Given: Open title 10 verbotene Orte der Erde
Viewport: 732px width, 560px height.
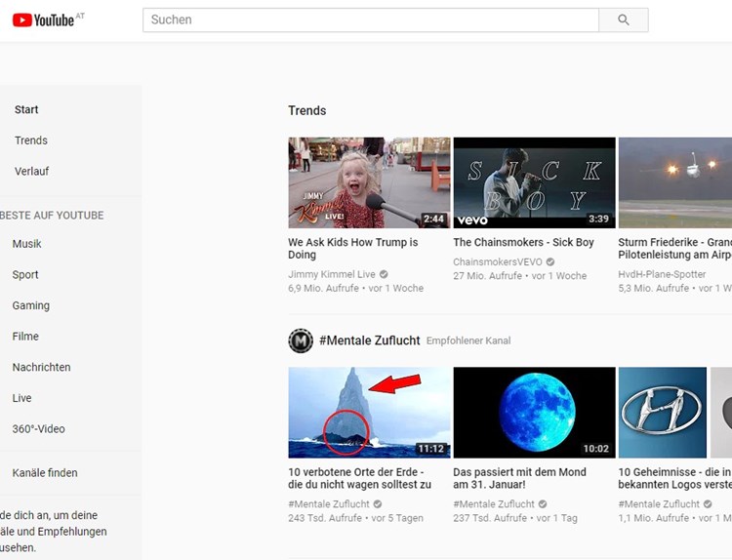Looking at the screenshot, I should point(359,478).
